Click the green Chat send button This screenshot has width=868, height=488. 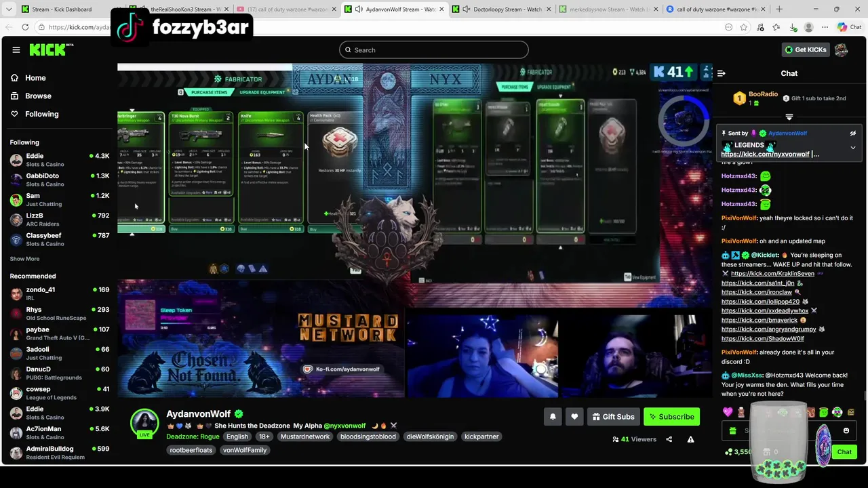[844, 451]
